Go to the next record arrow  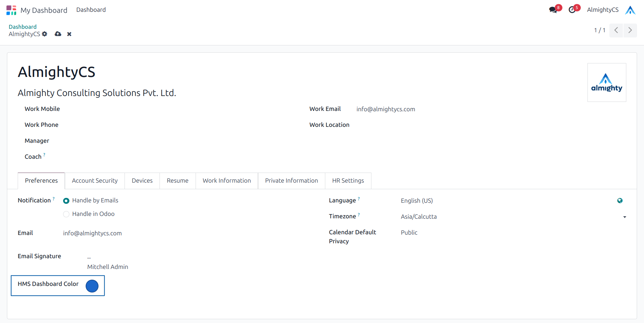click(x=630, y=30)
